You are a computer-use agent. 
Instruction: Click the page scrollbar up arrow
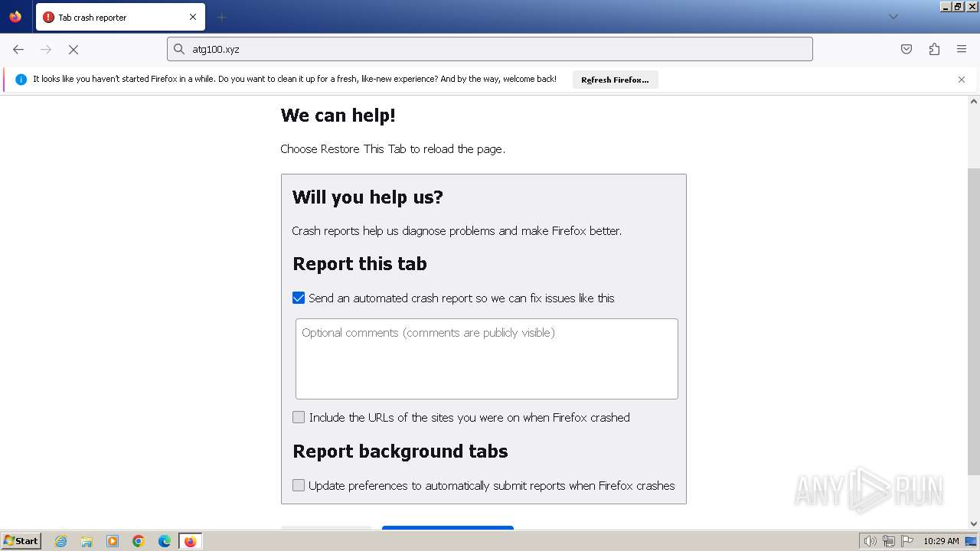[x=974, y=102]
